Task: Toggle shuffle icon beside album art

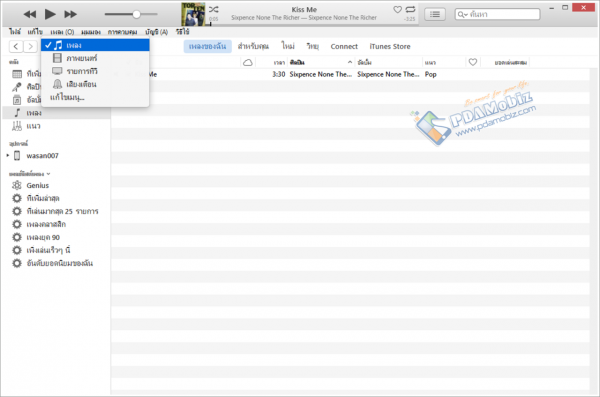Action: point(214,10)
